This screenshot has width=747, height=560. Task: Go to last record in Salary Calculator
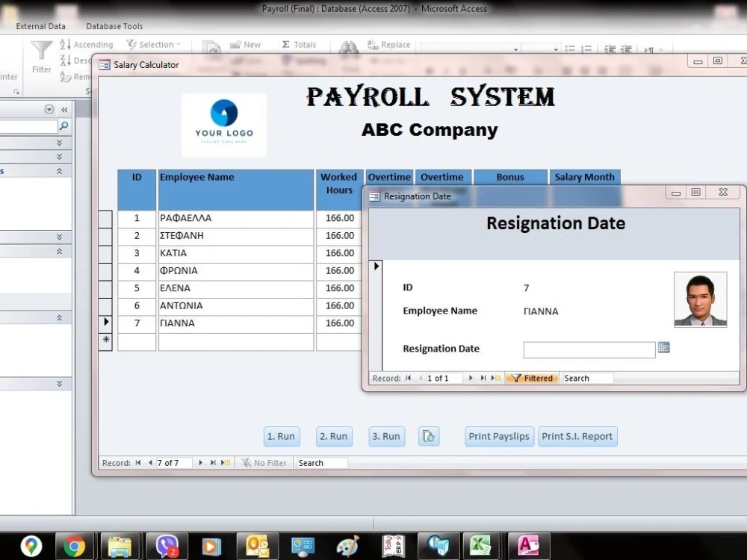(213, 462)
